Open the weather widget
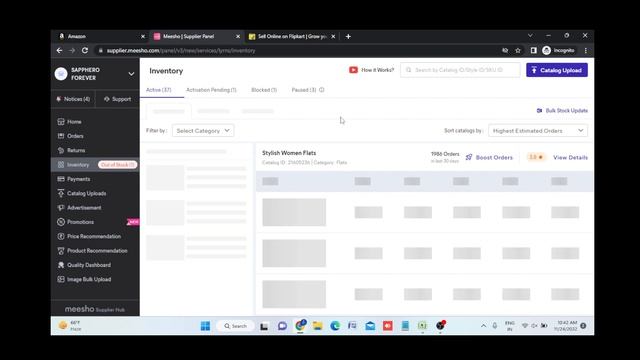The height and width of the screenshot is (360, 640). tap(70, 326)
